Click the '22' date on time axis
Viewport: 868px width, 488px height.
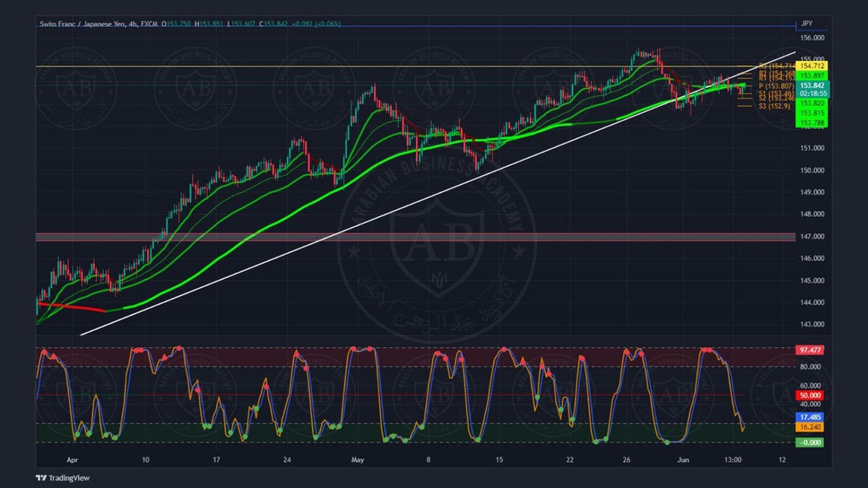click(x=570, y=460)
